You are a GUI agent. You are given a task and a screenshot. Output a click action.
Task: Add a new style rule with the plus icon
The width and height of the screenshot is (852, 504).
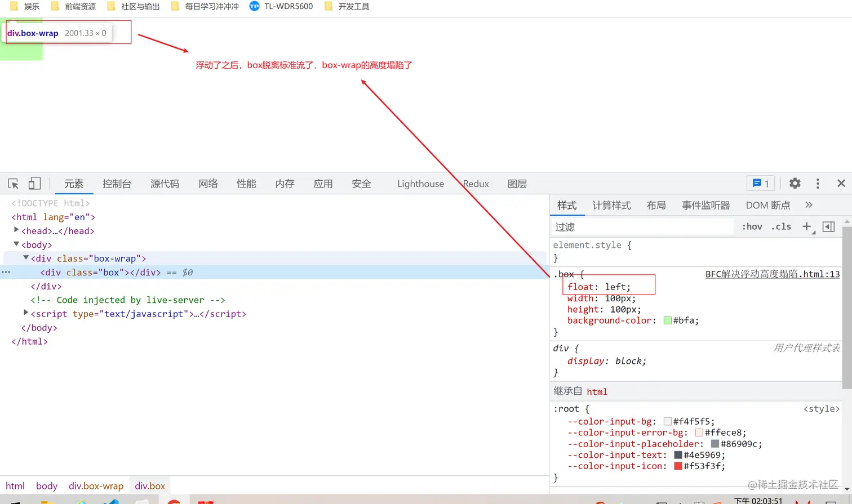pyautogui.click(x=807, y=226)
